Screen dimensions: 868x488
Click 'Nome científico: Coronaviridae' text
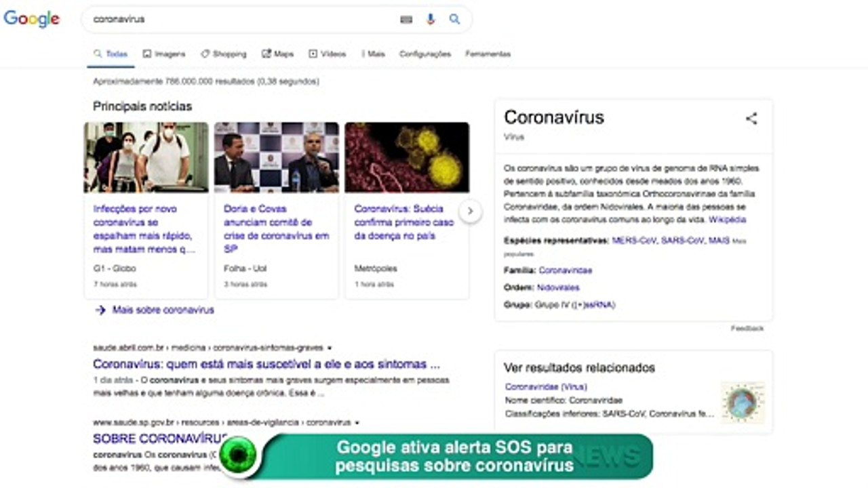[x=564, y=401]
